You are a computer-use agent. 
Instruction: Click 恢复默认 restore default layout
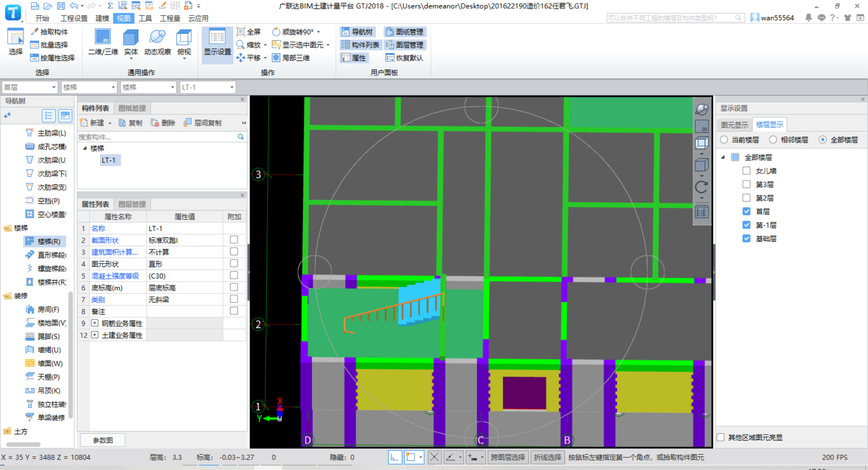[x=405, y=58]
